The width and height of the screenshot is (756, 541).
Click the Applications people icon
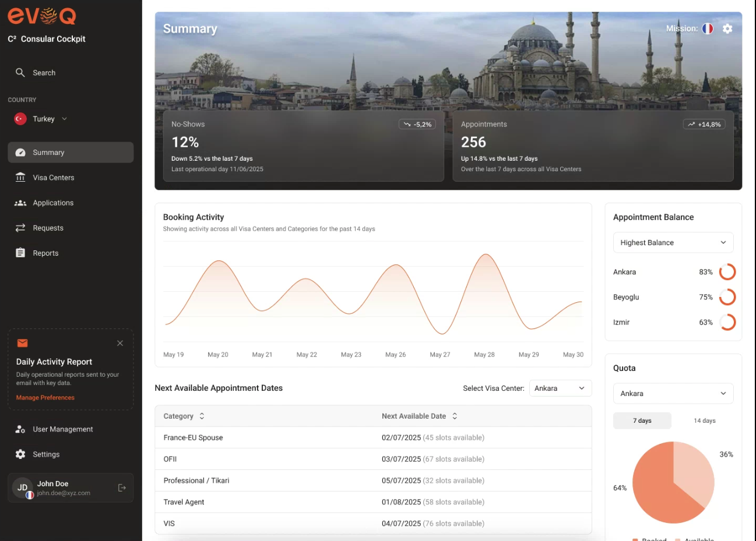click(x=20, y=203)
